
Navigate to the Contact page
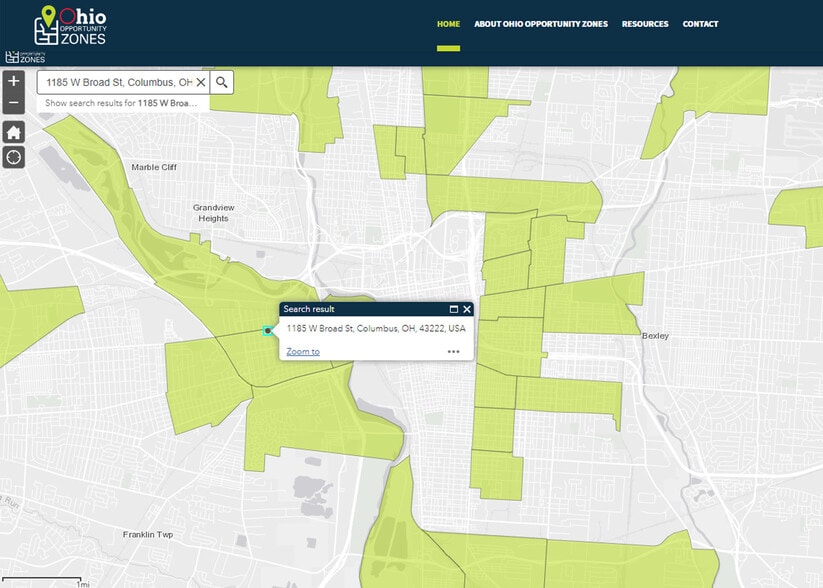tap(700, 24)
